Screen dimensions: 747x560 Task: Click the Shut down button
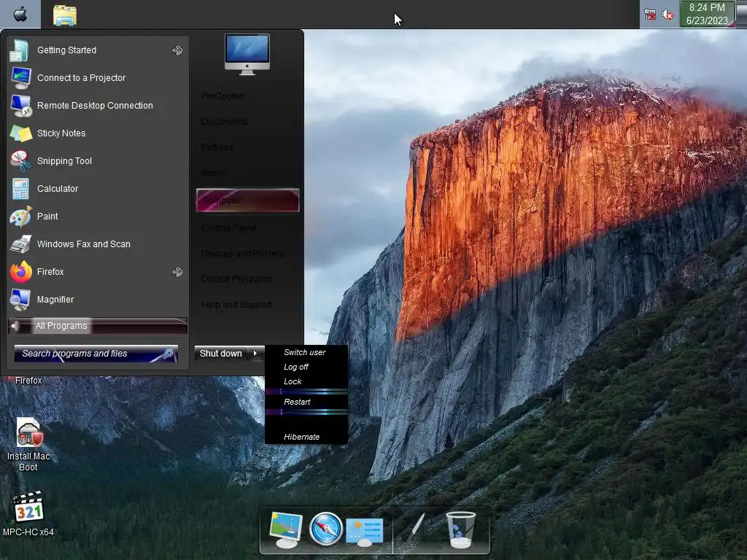[x=222, y=354]
